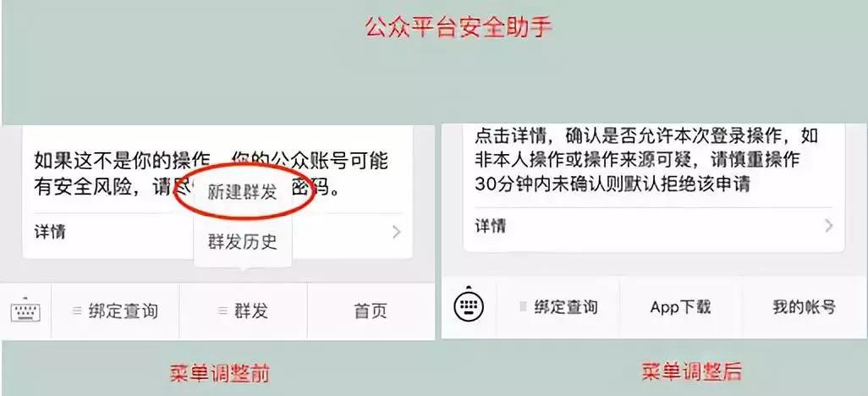
Task: Open 详情 link in right message card
Action: point(490,225)
